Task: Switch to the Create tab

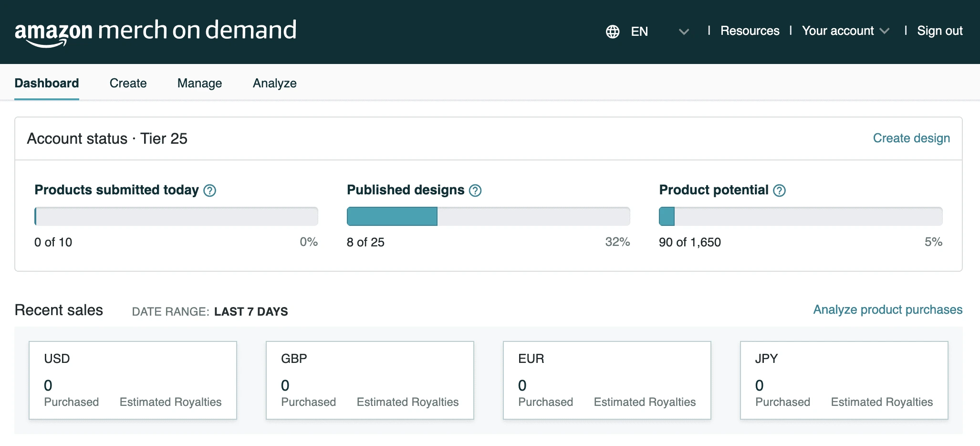Action: pyautogui.click(x=128, y=83)
